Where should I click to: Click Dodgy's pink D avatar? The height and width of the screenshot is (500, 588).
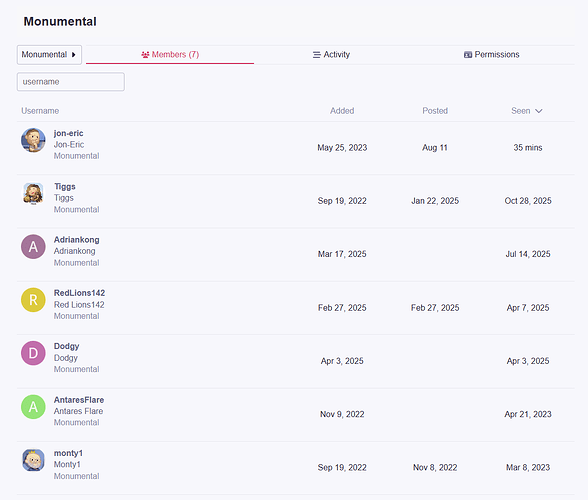(x=33, y=353)
